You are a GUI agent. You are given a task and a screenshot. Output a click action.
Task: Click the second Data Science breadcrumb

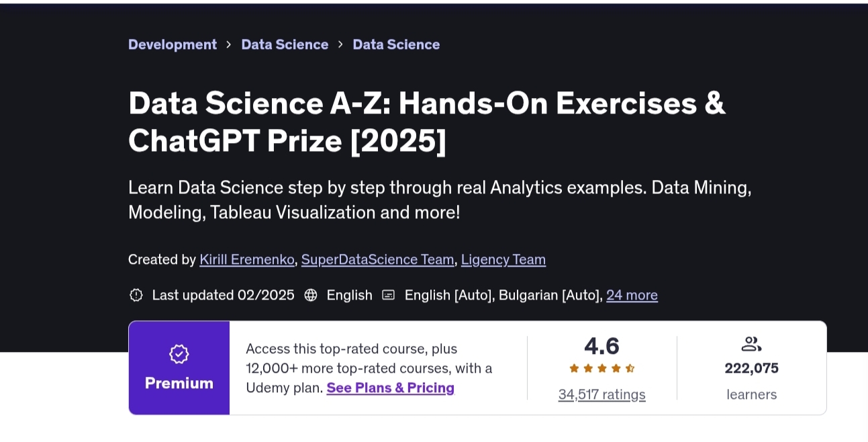tap(396, 44)
